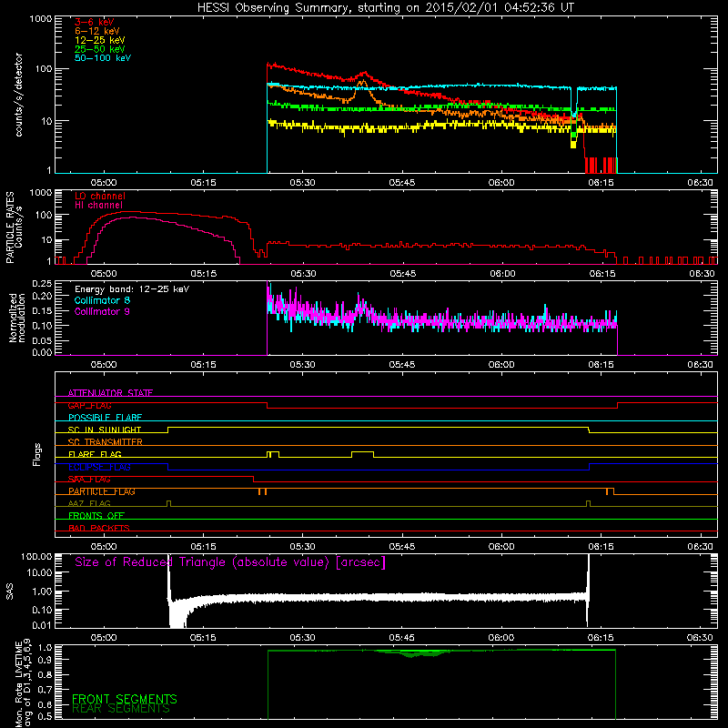728x728 pixels.
Task: Click the first short FLARE_FLAG pulse near 05:25
Action: tap(273, 454)
